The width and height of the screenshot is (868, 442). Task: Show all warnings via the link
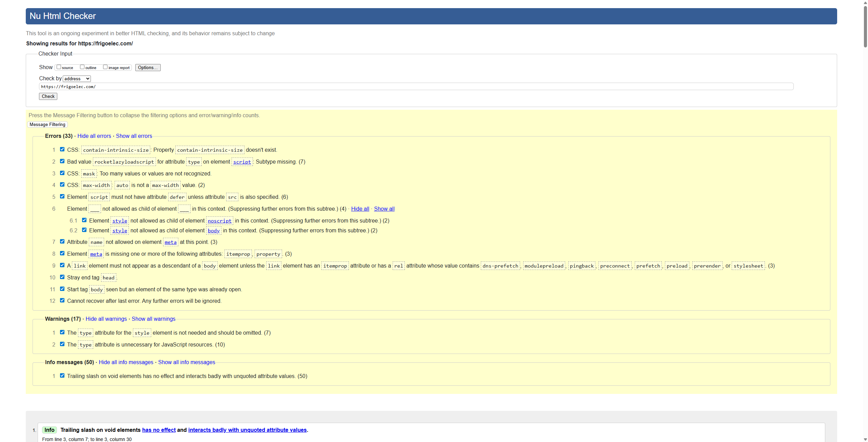pyautogui.click(x=153, y=319)
